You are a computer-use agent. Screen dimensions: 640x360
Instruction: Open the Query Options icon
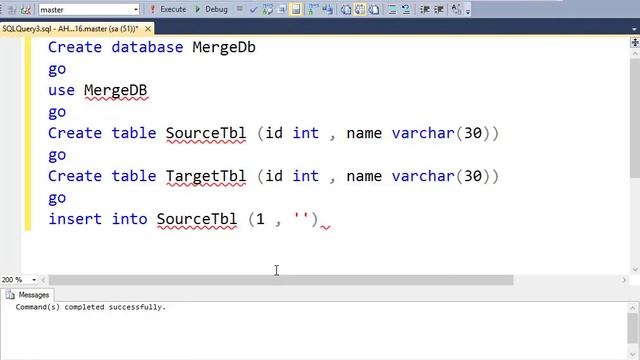coord(282,9)
